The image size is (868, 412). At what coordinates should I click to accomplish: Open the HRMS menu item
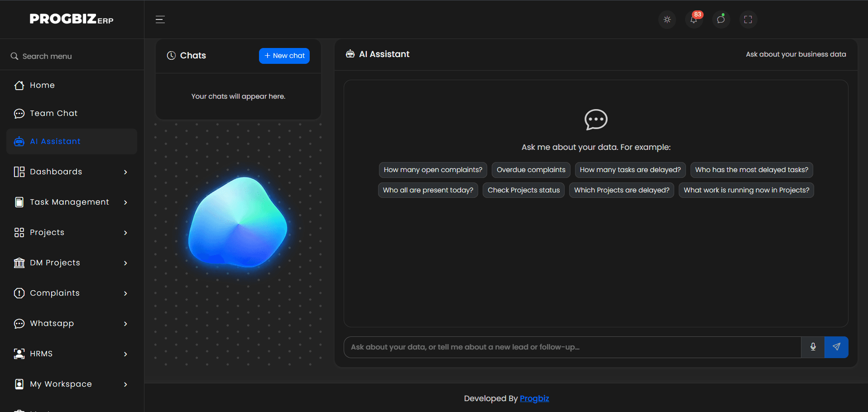[72, 354]
